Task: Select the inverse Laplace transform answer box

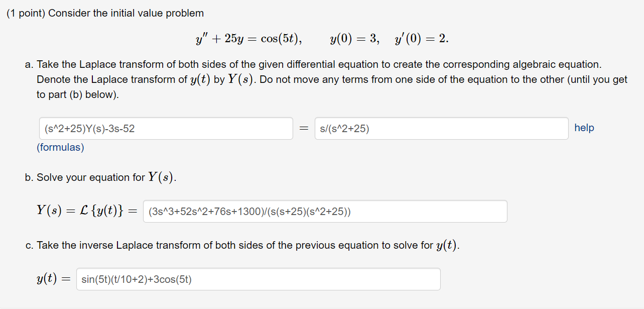Action: pyautogui.click(x=258, y=279)
